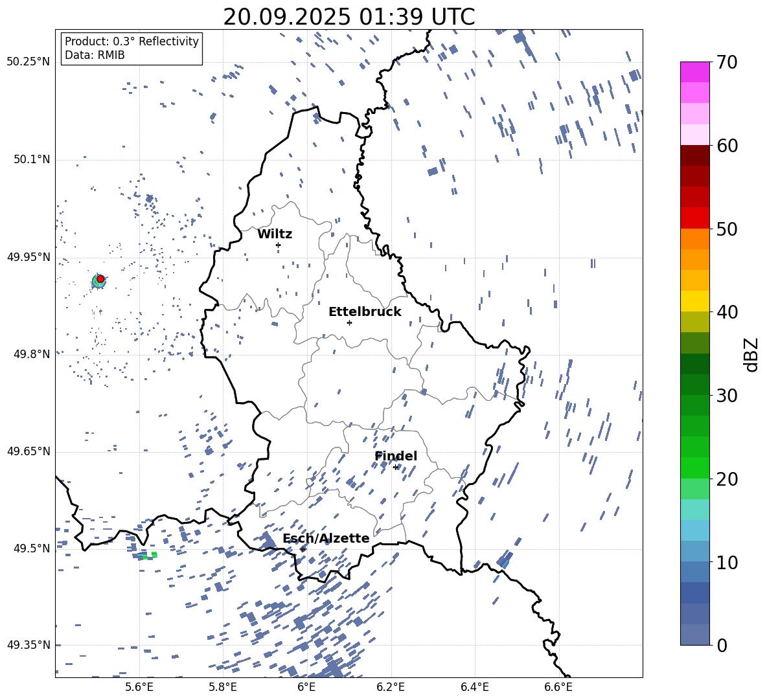Select the Ettelbruck city label
Screen dimensions: 767x700
365,311
